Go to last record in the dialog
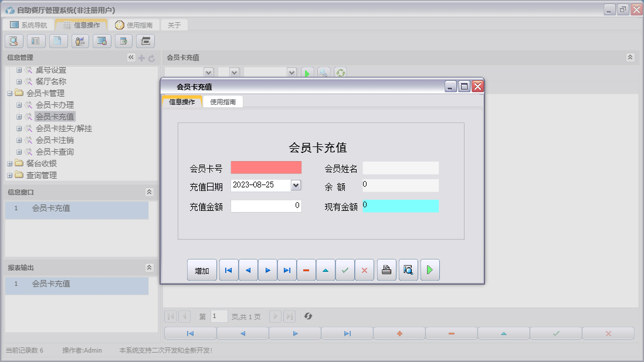 pyautogui.click(x=287, y=270)
